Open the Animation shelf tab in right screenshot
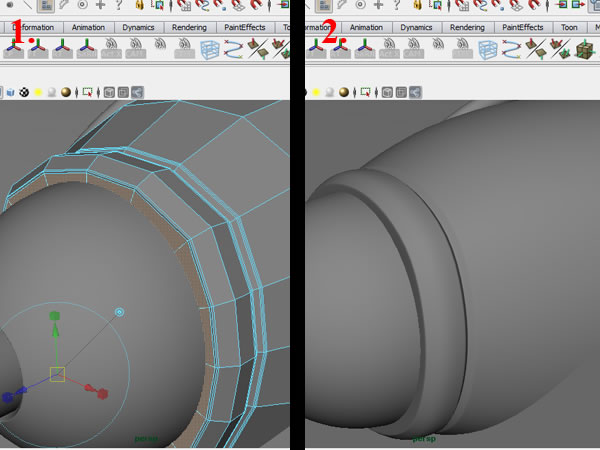Viewport: 600px width, 450px height. click(x=366, y=27)
